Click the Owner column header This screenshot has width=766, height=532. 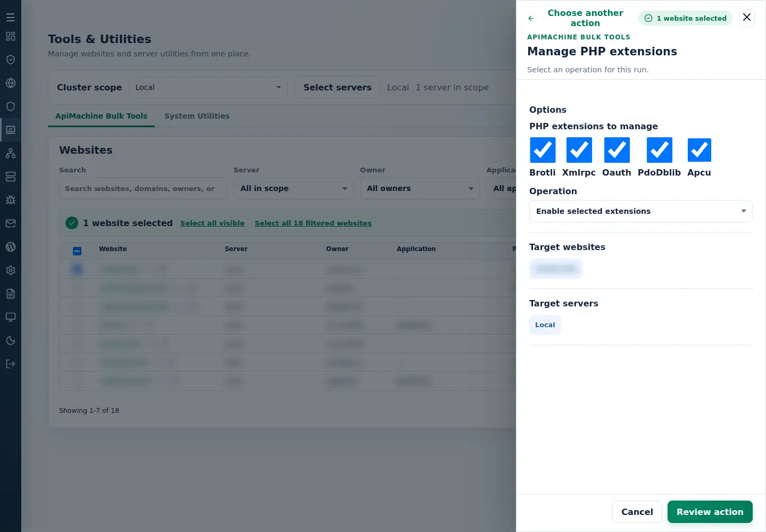click(x=337, y=249)
